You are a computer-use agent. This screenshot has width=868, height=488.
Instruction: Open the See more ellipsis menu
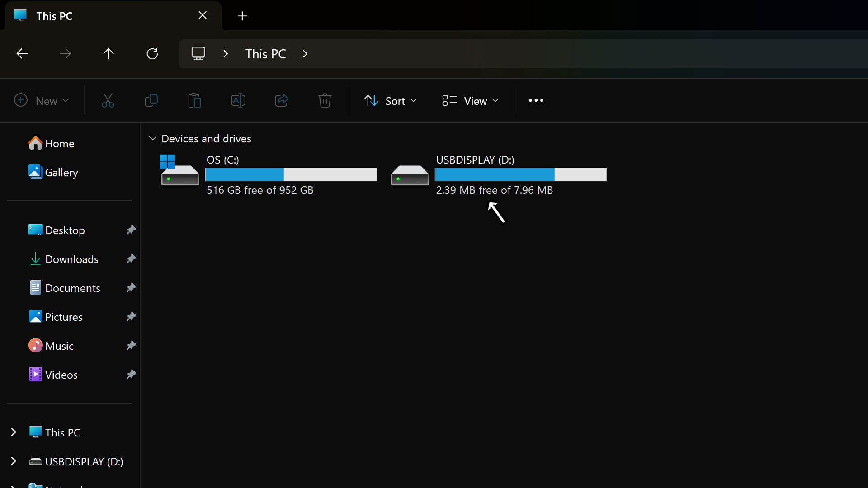pos(536,100)
